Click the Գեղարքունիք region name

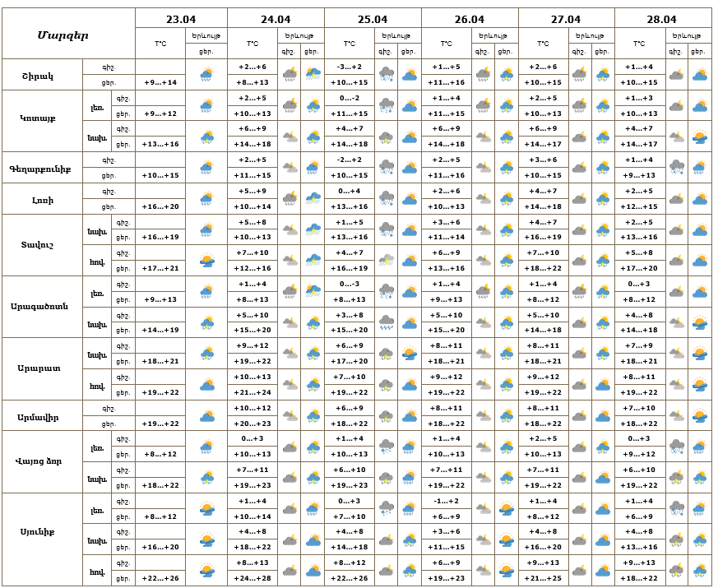point(42,168)
